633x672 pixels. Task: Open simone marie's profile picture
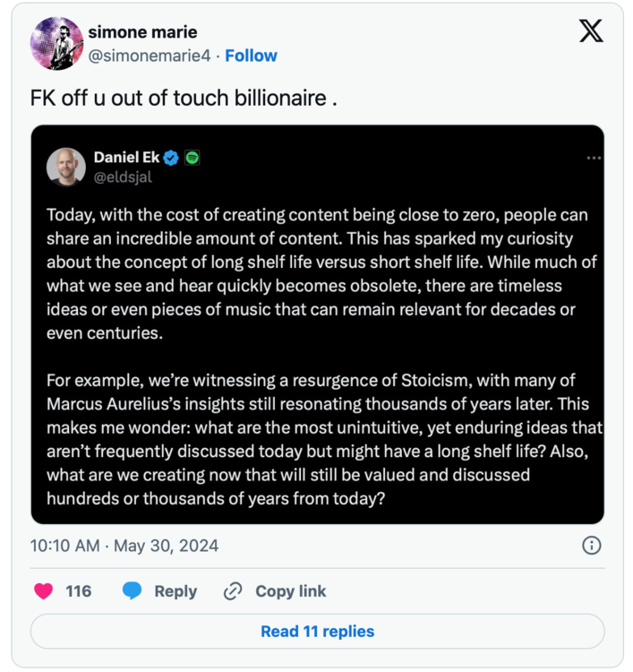[x=57, y=43]
